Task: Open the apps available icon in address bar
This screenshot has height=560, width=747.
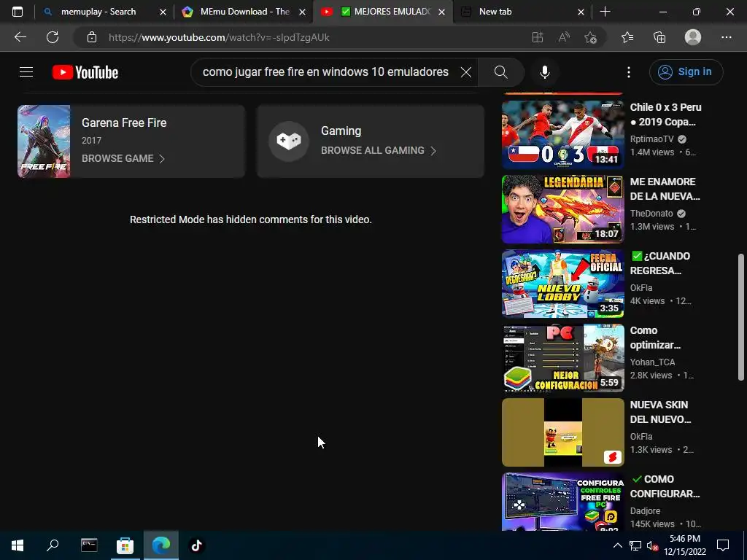Action: point(538,37)
